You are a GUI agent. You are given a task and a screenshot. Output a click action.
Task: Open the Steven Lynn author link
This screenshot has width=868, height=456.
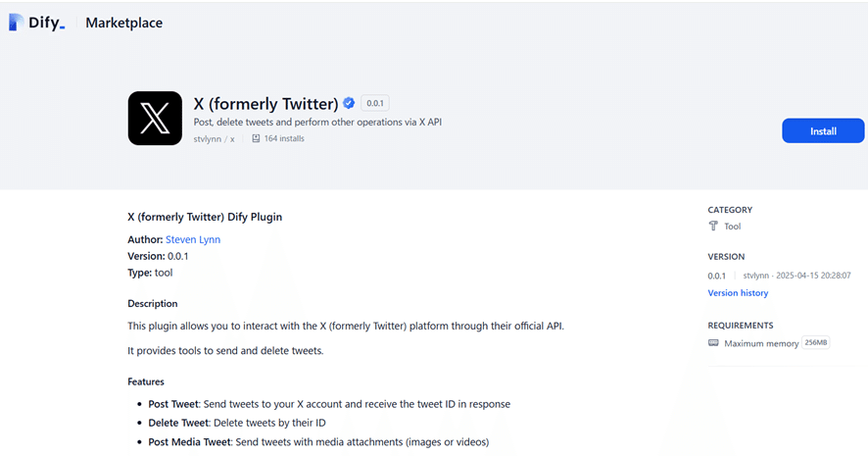coord(193,239)
